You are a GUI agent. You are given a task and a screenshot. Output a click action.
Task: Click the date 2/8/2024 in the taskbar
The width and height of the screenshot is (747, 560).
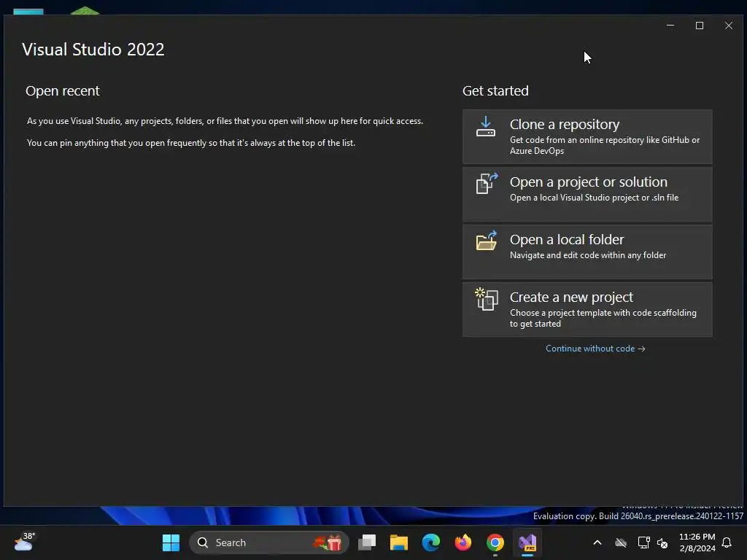coord(697,548)
